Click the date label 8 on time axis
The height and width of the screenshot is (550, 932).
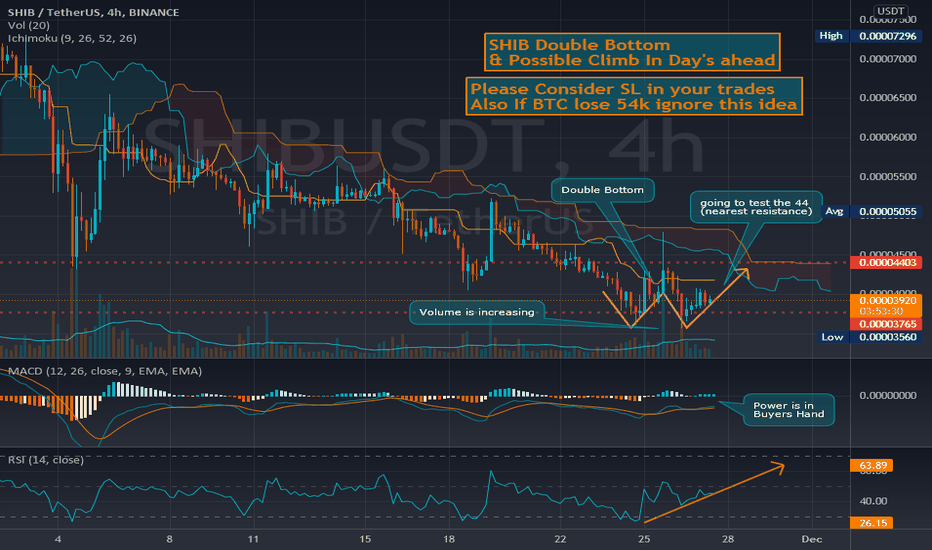(x=169, y=539)
